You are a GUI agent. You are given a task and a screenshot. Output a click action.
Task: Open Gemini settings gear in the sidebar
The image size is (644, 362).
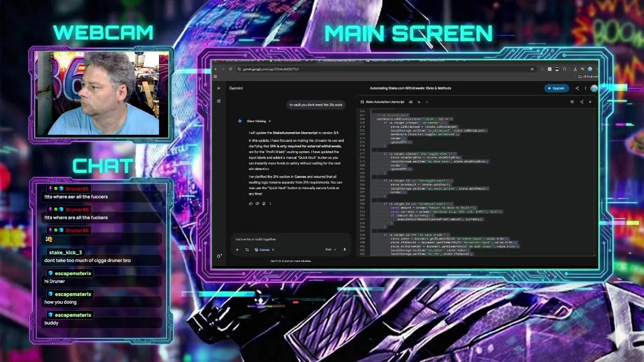[219, 256]
